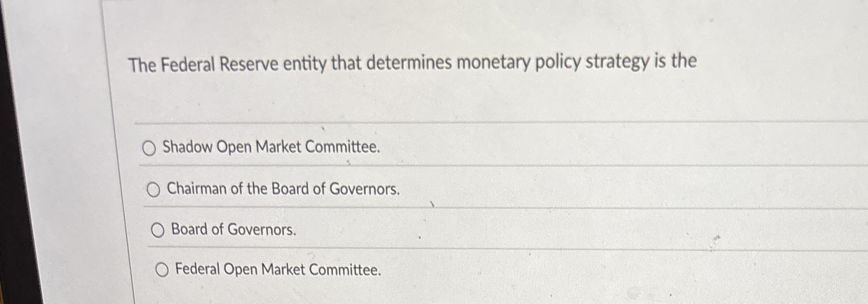
Task: Click the circle next to Board of Governors
Action: tap(159, 230)
